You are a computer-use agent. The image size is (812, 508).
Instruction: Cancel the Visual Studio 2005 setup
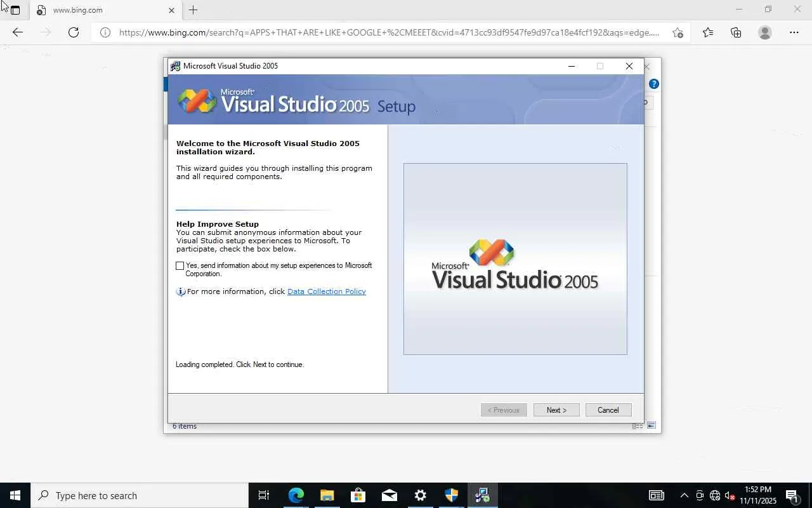coord(608,410)
